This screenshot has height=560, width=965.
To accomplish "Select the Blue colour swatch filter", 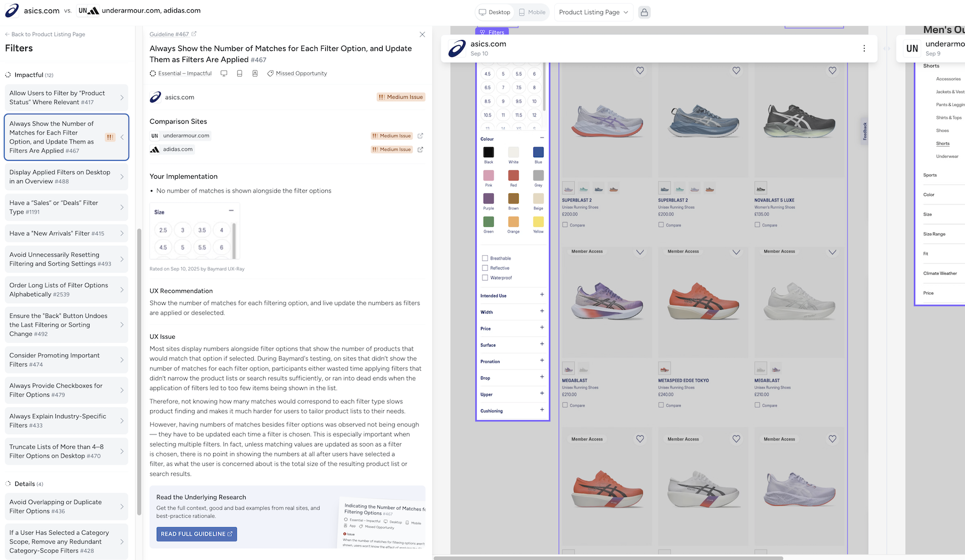I will 538,152.
